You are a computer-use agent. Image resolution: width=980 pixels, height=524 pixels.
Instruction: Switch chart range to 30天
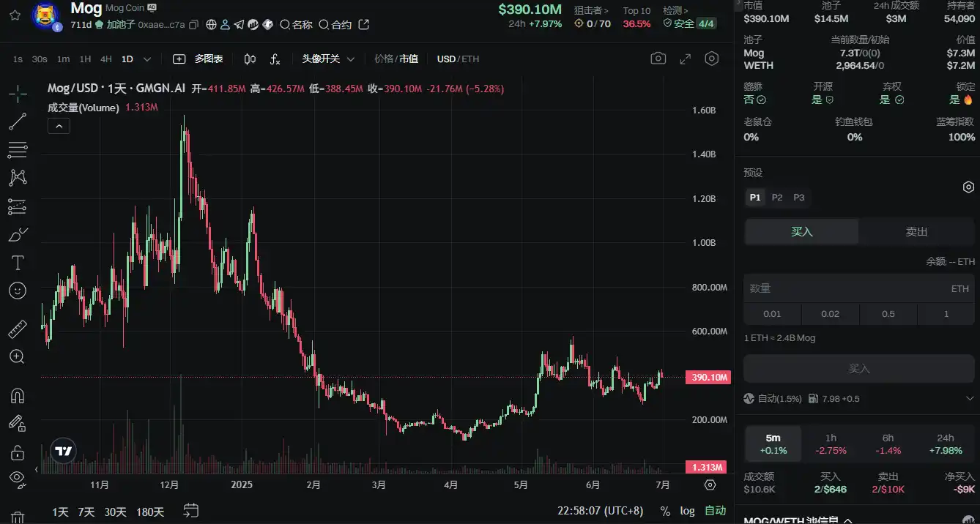tap(115, 512)
